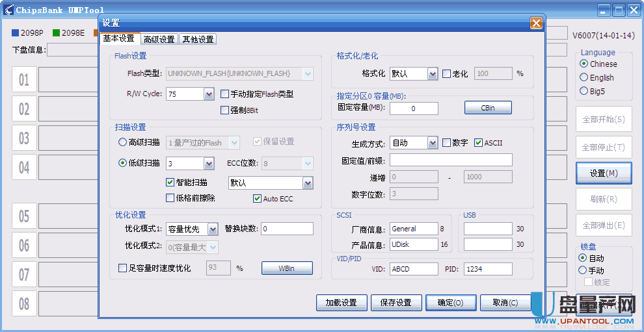Click the CBin button
Viewport: 644px width, 332px height.
[x=488, y=108]
